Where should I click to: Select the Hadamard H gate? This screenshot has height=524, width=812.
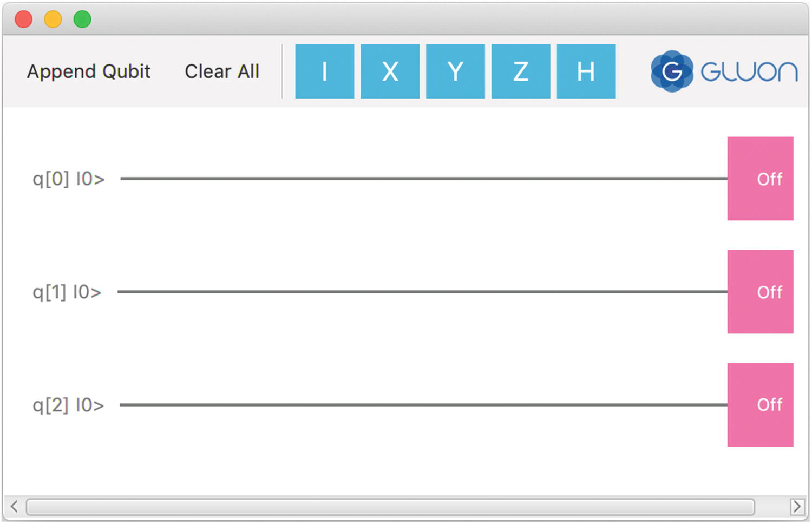click(586, 71)
